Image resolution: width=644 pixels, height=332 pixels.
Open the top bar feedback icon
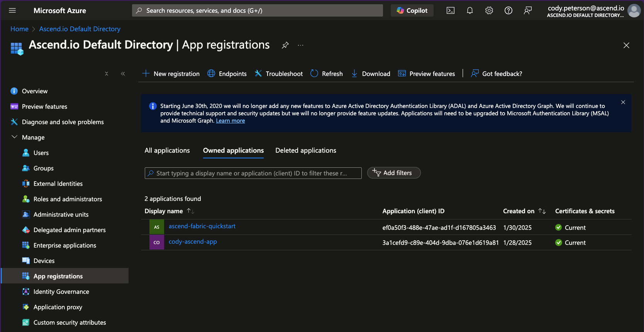tap(528, 10)
